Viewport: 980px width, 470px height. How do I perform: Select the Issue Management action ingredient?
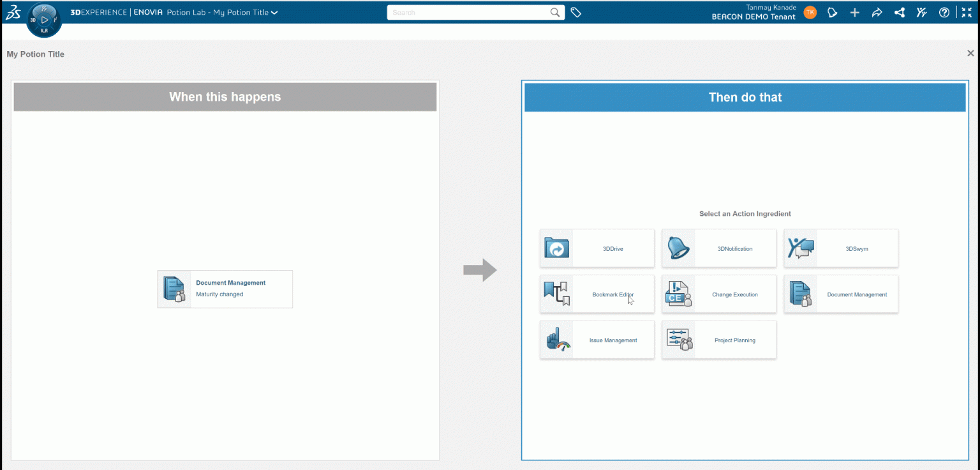click(597, 340)
